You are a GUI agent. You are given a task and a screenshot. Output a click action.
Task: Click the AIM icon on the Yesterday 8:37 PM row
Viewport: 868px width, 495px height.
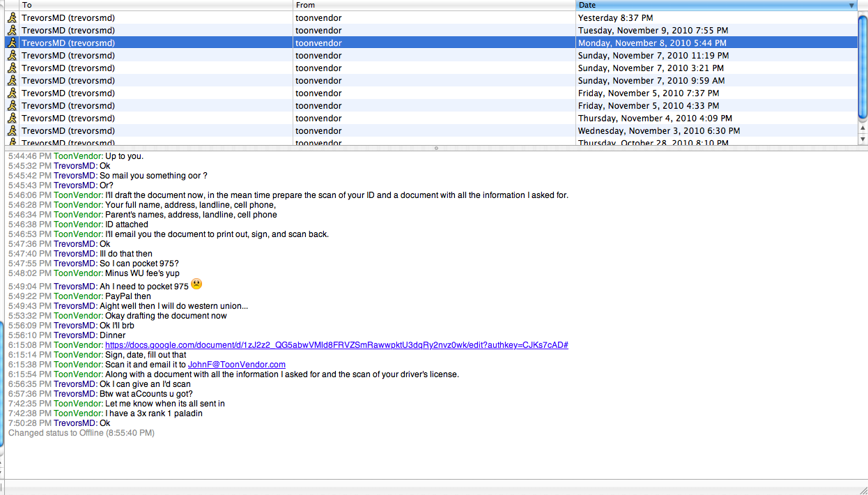(x=12, y=17)
